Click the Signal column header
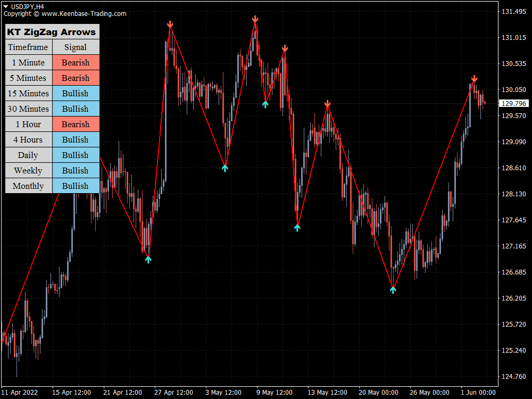This screenshot has height=399, width=532. (x=76, y=47)
